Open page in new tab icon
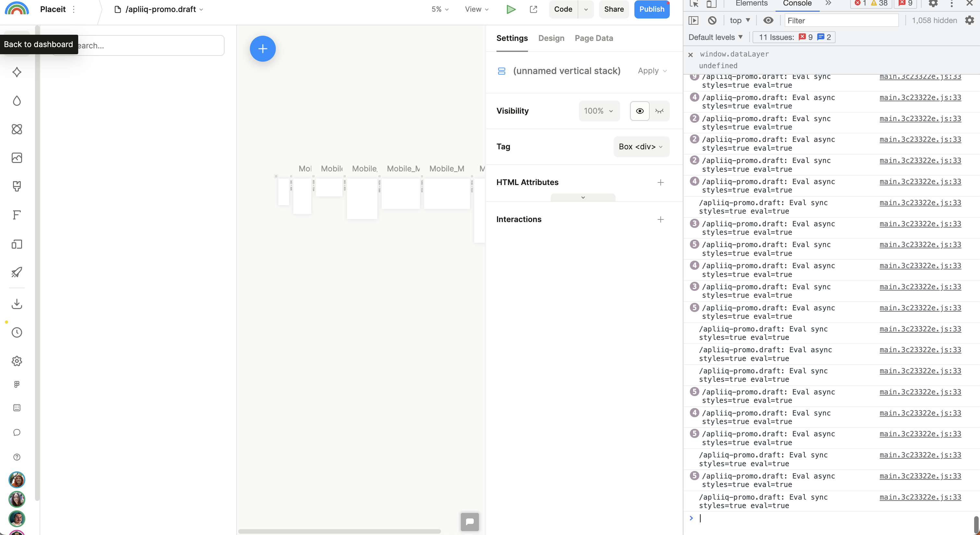This screenshot has height=535, width=980. point(533,9)
